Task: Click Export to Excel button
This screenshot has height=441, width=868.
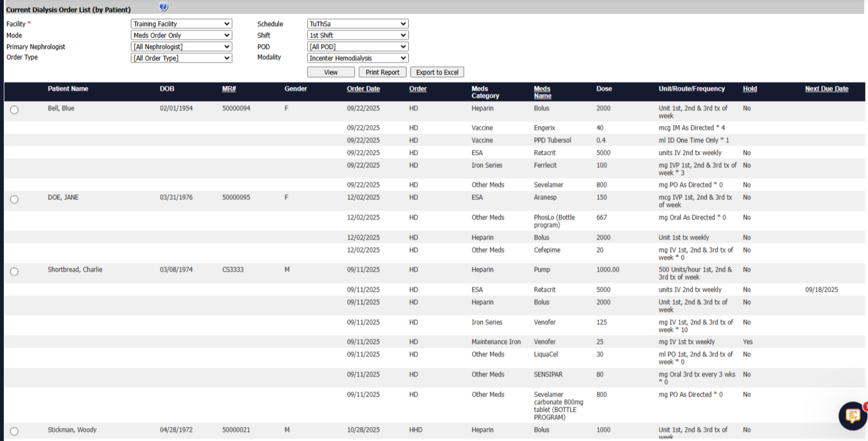Action: (x=437, y=72)
